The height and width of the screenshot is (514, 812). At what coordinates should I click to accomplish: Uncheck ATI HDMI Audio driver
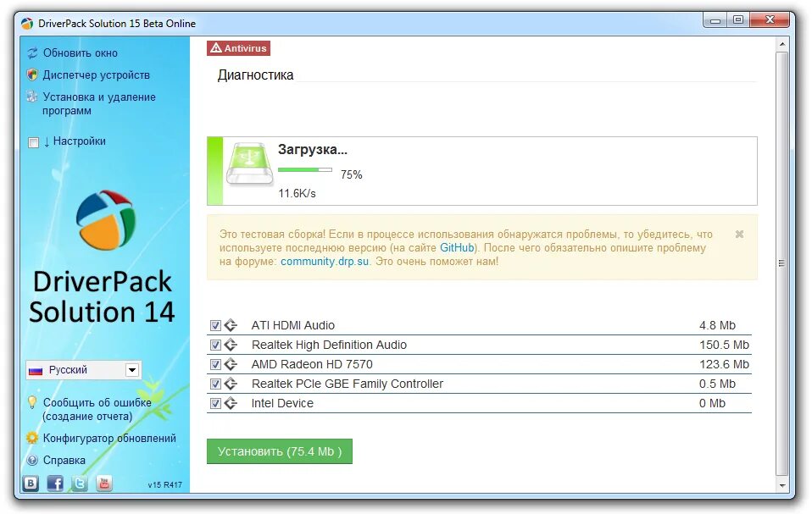tap(215, 326)
